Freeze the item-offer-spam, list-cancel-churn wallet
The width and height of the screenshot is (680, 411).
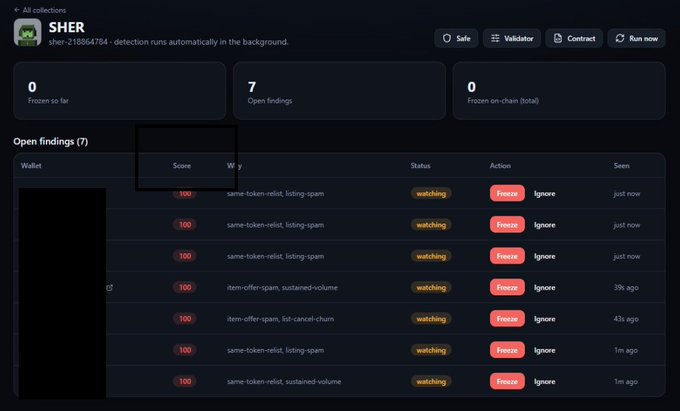click(x=507, y=319)
